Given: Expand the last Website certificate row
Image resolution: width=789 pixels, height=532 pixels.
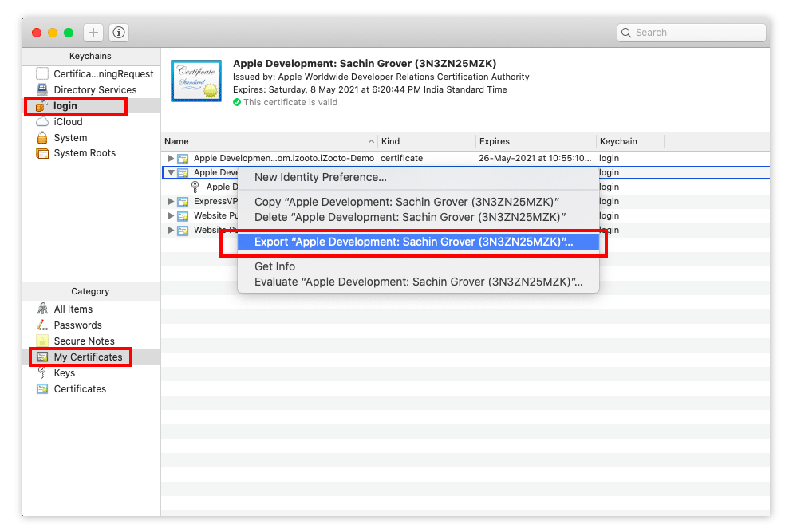Looking at the screenshot, I should pos(171,230).
